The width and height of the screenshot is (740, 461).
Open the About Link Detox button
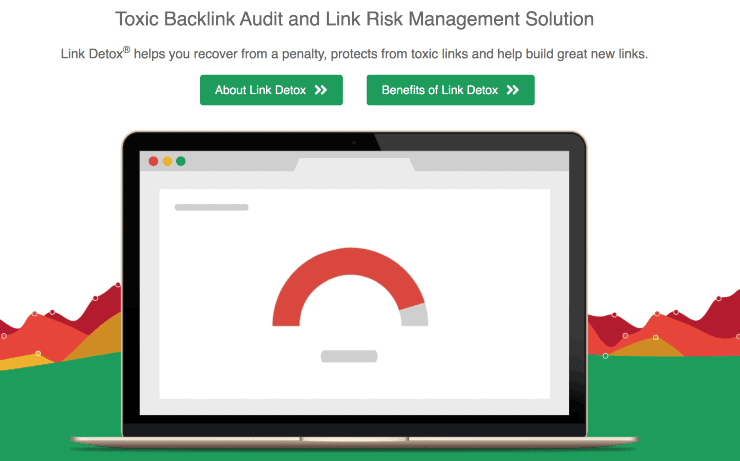pos(271,90)
